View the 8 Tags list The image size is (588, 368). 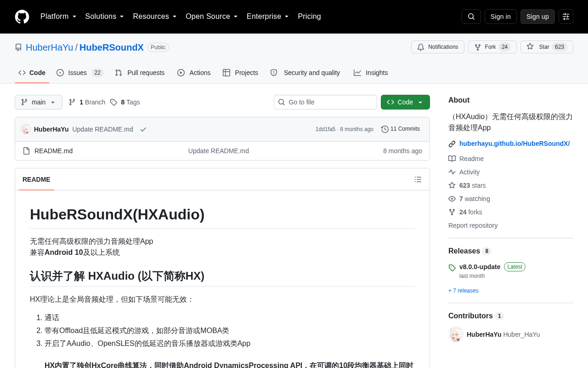pyautogui.click(x=125, y=102)
